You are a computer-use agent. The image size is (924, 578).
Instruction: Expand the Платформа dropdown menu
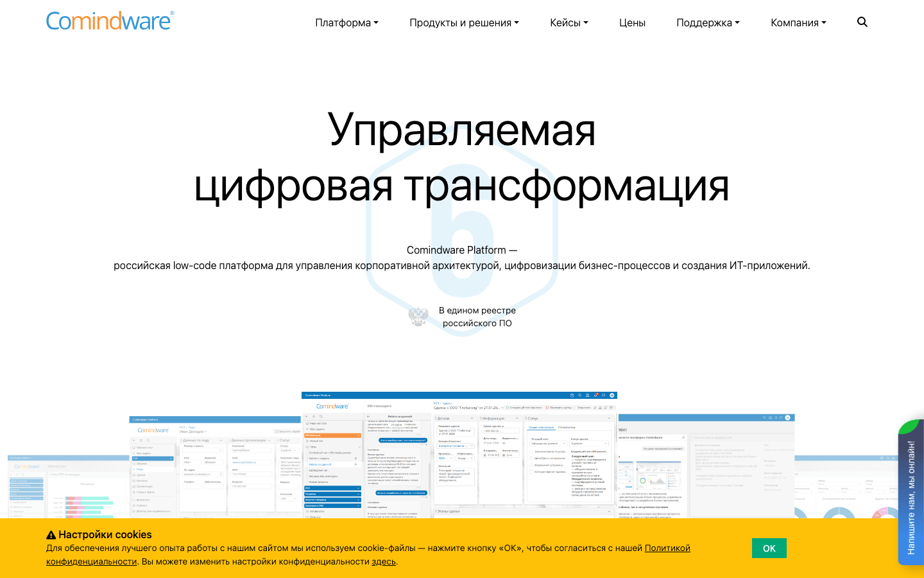(x=346, y=22)
